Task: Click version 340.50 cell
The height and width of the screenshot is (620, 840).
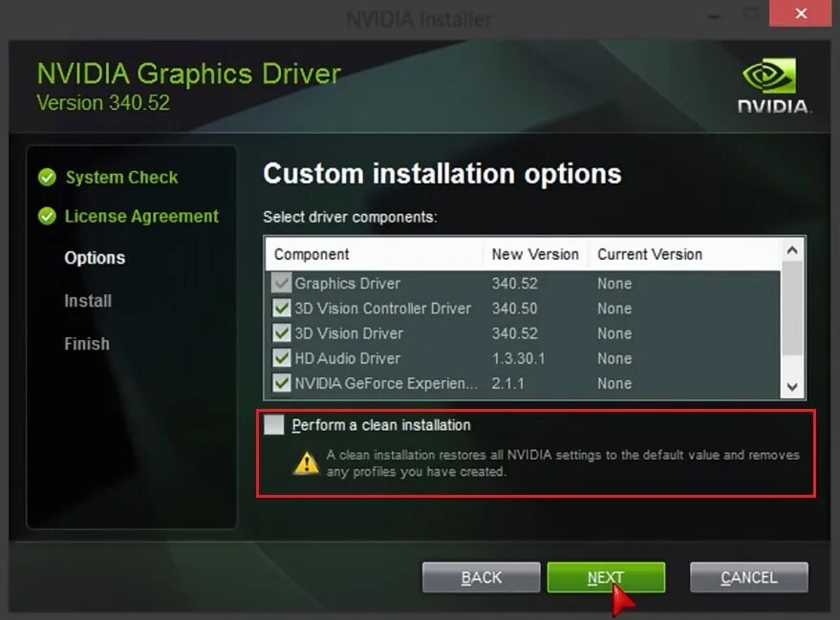Action: (x=514, y=309)
